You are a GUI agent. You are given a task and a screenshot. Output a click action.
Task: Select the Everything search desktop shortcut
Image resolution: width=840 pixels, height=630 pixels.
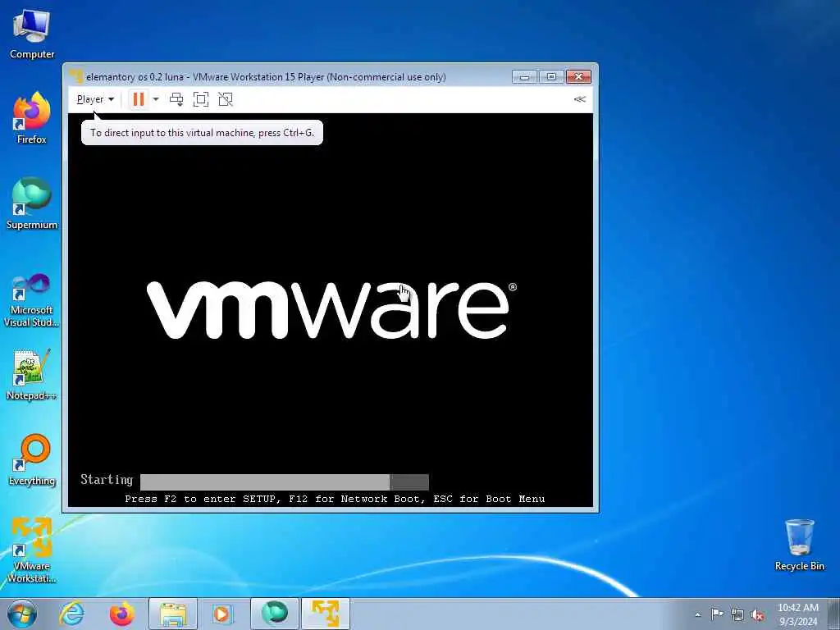(32, 459)
